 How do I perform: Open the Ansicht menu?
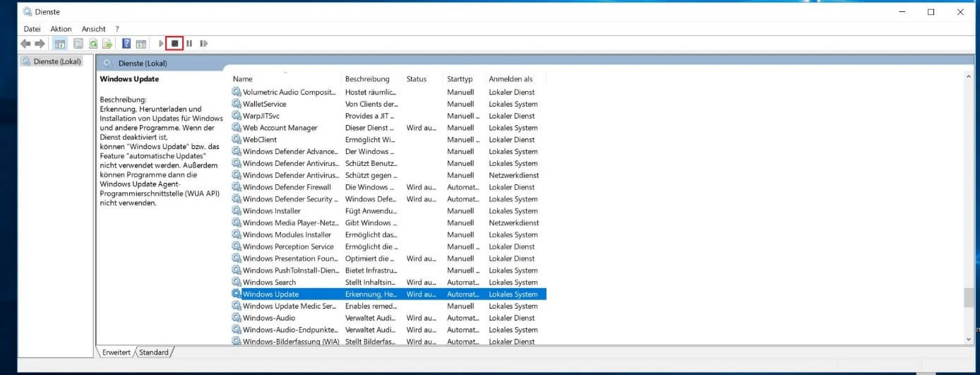(94, 29)
